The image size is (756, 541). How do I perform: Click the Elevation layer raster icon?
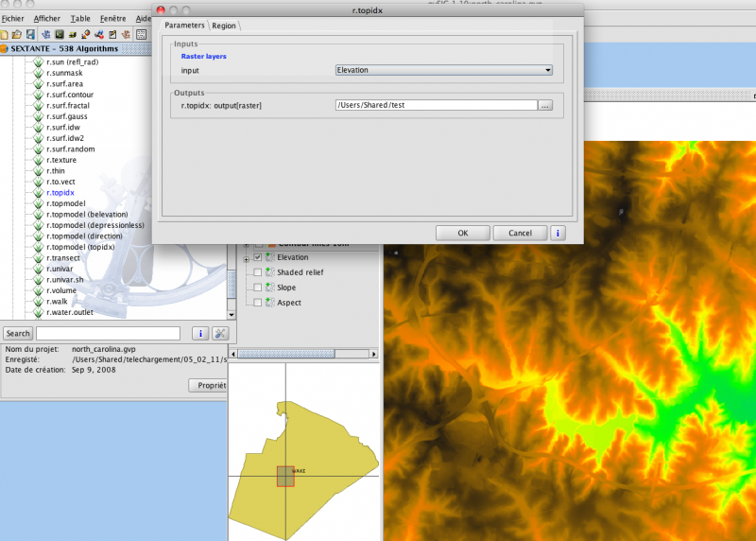point(269,257)
